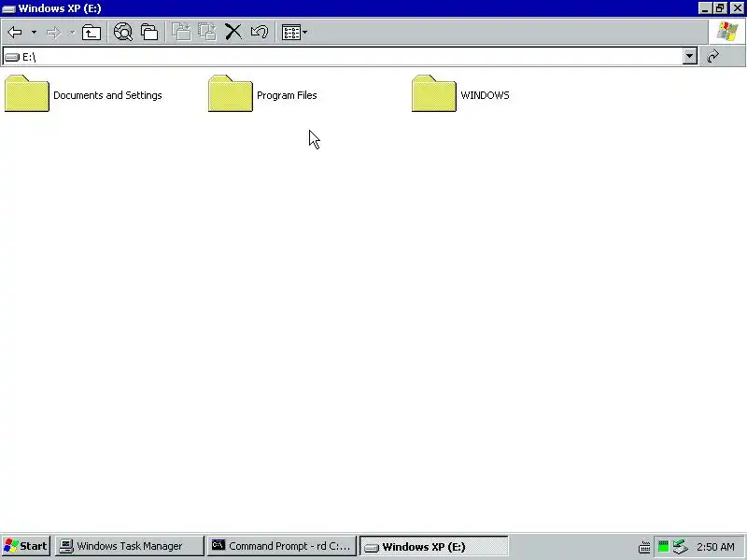
Task: Switch to Windows Task Manager in taskbar
Action: click(129, 546)
